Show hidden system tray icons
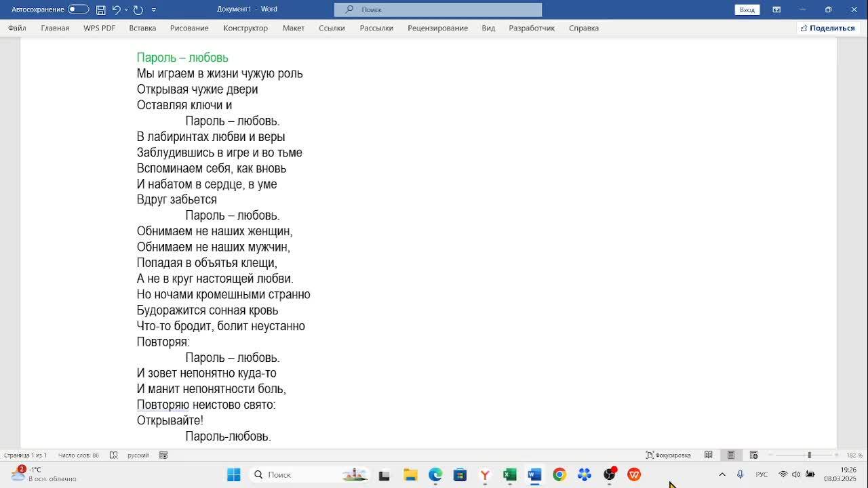The width and height of the screenshot is (868, 488). coord(722,474)
